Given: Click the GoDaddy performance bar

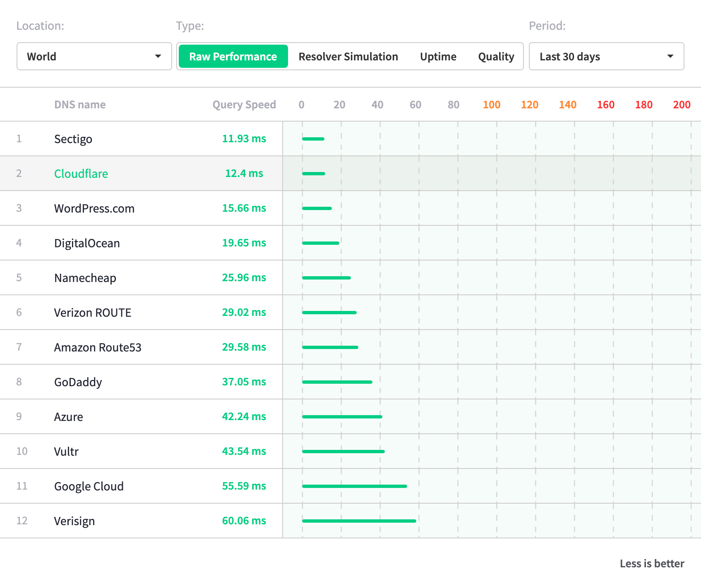Looking at the screenshot, I should pyautogui.click(x=337, y=382).
